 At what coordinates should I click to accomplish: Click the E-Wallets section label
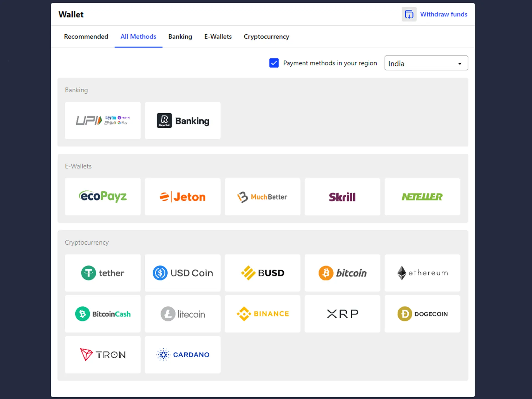[78, 166]
